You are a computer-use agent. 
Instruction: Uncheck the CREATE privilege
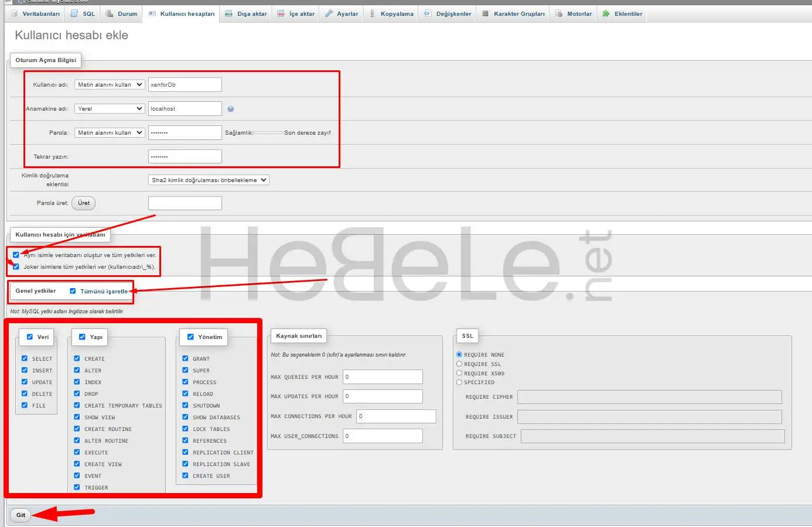pyautogui.click(x=77, y=358)
